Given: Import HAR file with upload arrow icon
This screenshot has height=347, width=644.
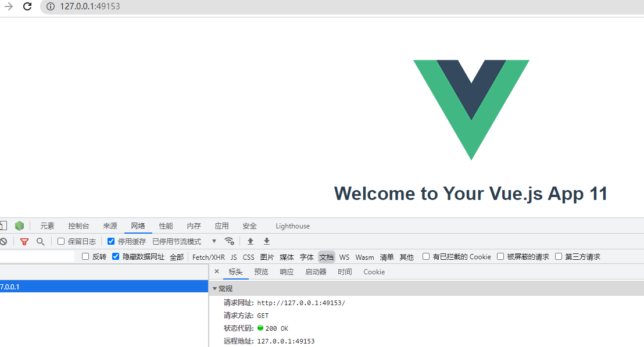Looking at the screenshot, I should click(250, 241).
